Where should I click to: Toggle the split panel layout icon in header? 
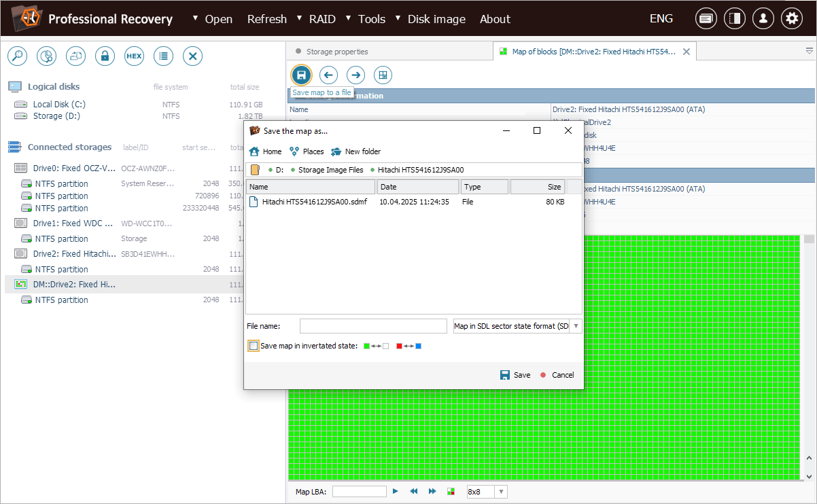tap(735, 19)
